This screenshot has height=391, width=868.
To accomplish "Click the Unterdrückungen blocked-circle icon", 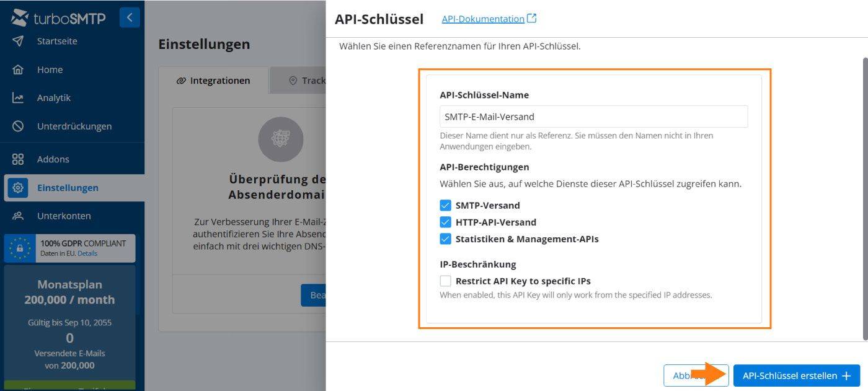I will (18, 126).
